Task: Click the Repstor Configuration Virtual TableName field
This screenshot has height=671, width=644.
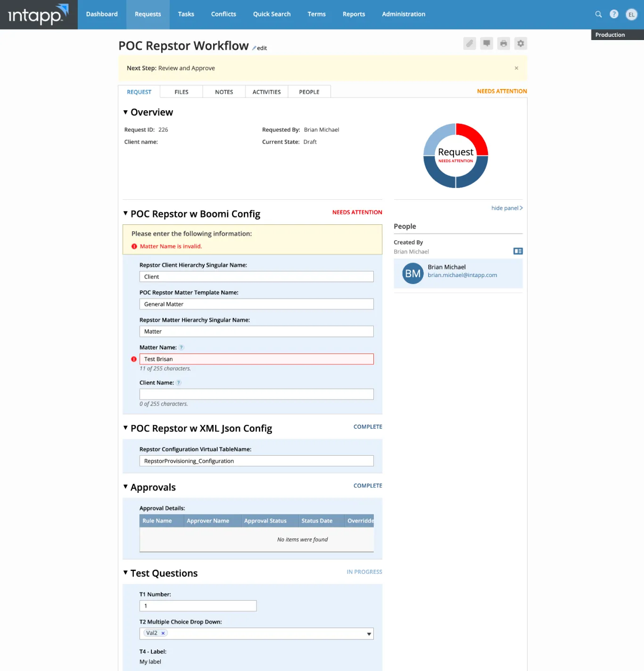Action: (x=256, y=461)
